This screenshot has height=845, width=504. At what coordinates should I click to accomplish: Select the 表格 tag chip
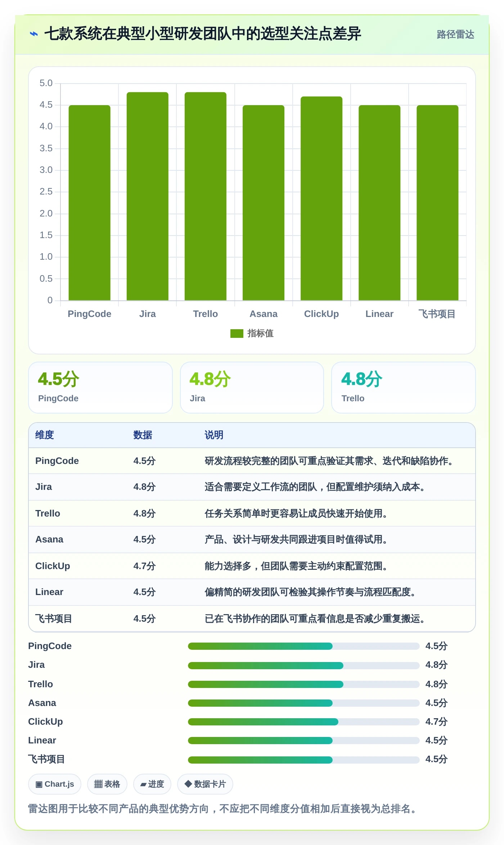(107, 784)
